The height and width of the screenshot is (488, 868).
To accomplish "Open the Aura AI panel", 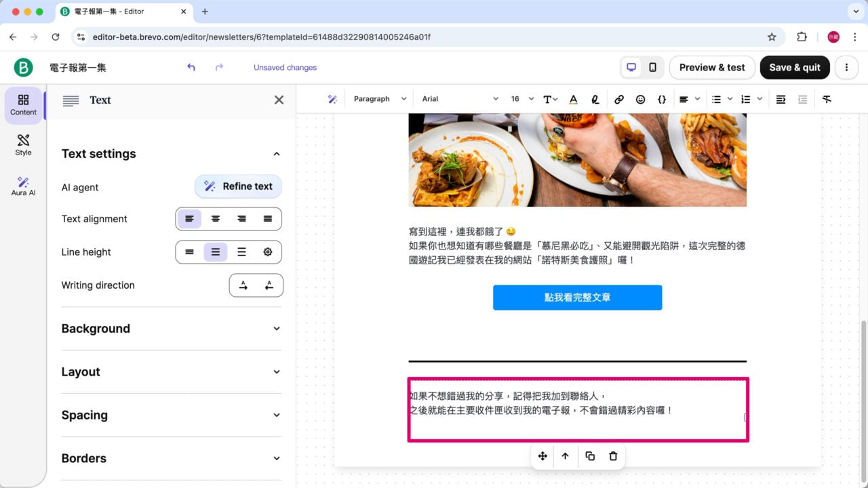I will 23,186.
